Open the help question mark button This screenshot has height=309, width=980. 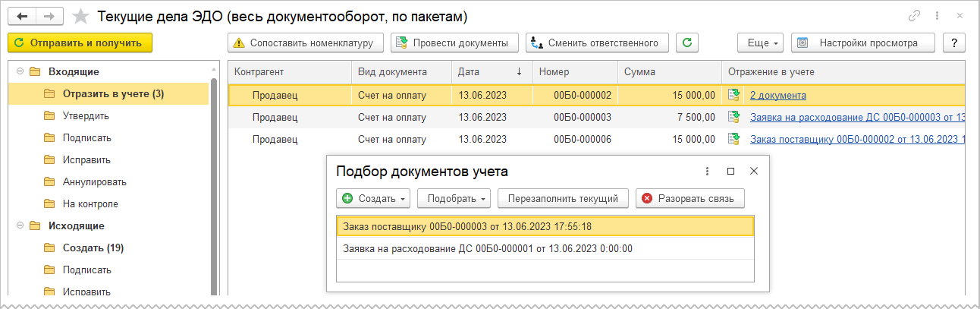[x=953, y=43]
